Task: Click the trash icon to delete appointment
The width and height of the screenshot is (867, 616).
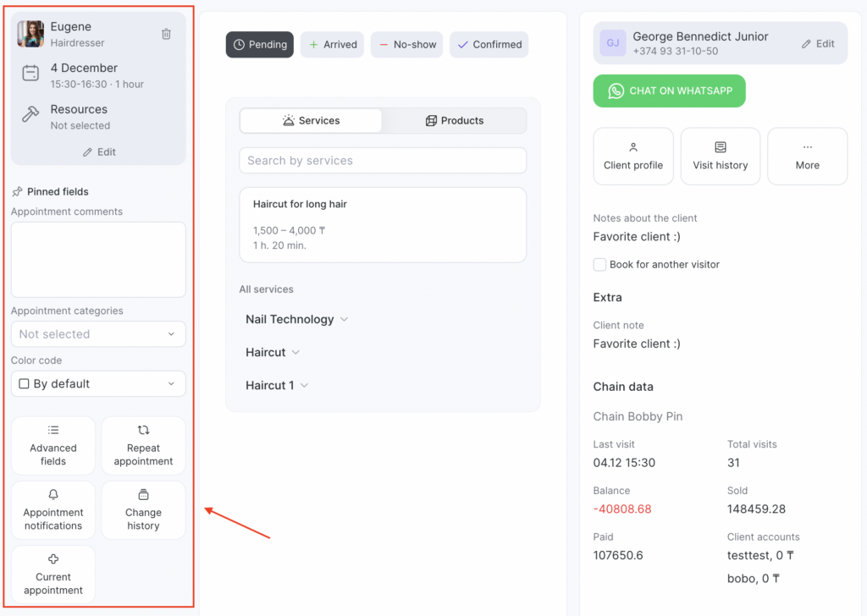Action: click(x=166, y=34)
